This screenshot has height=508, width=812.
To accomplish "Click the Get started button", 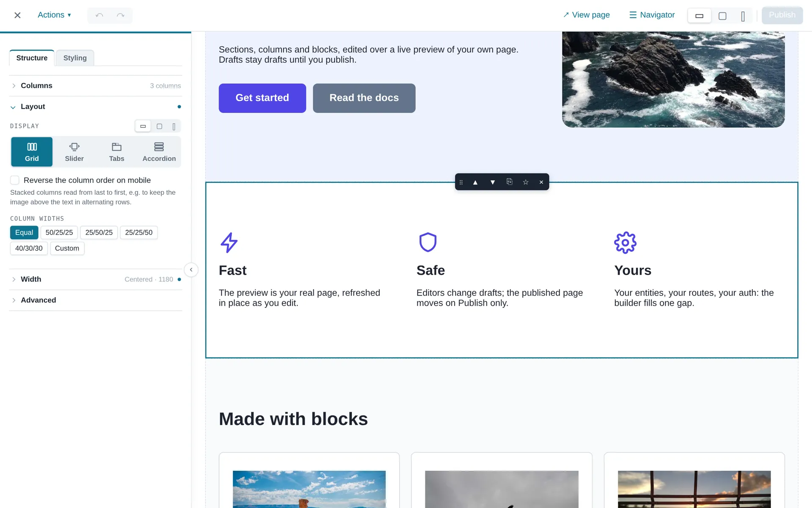I will [262, 98].
